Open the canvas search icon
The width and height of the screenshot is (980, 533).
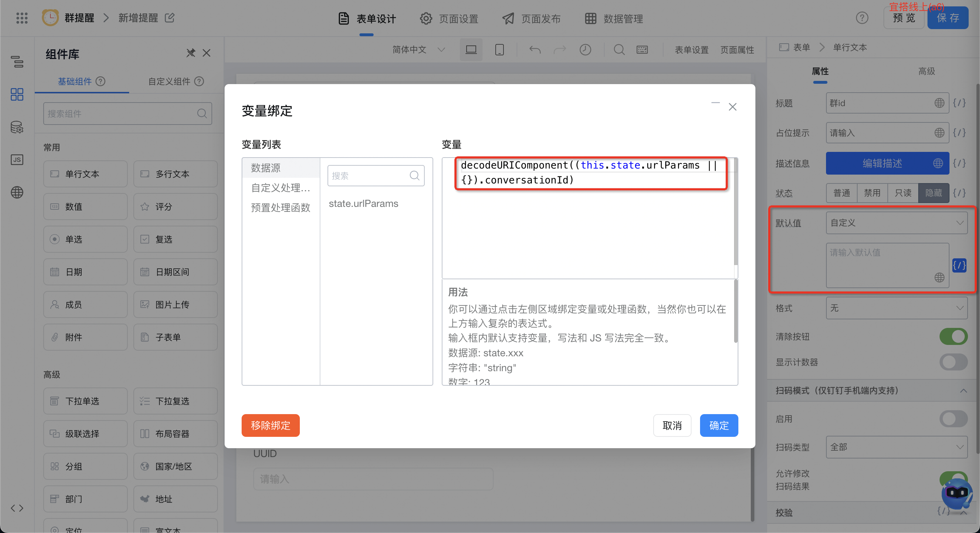click(619, 49)
